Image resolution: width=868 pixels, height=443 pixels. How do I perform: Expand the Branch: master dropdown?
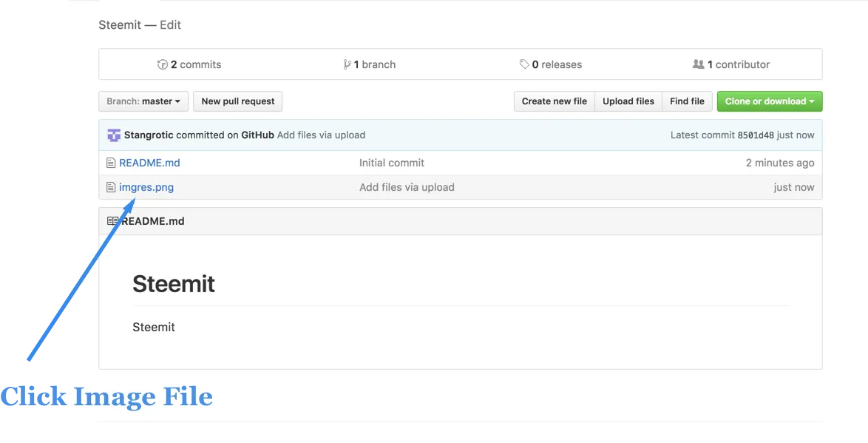[x=143, y=101]
